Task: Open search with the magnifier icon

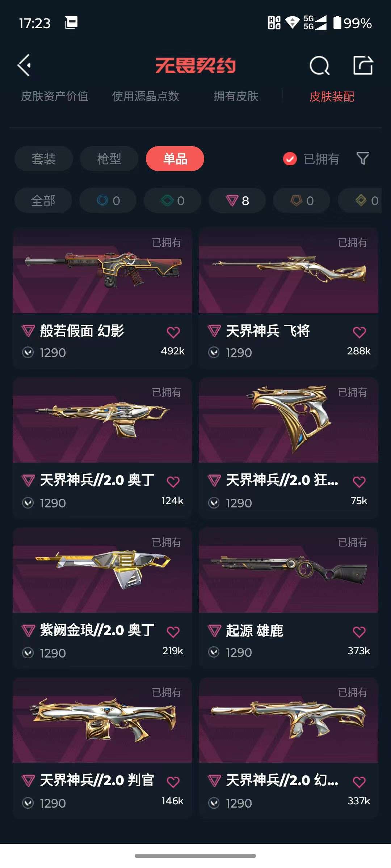Action: pyautogui.click(x=319, y=66)
